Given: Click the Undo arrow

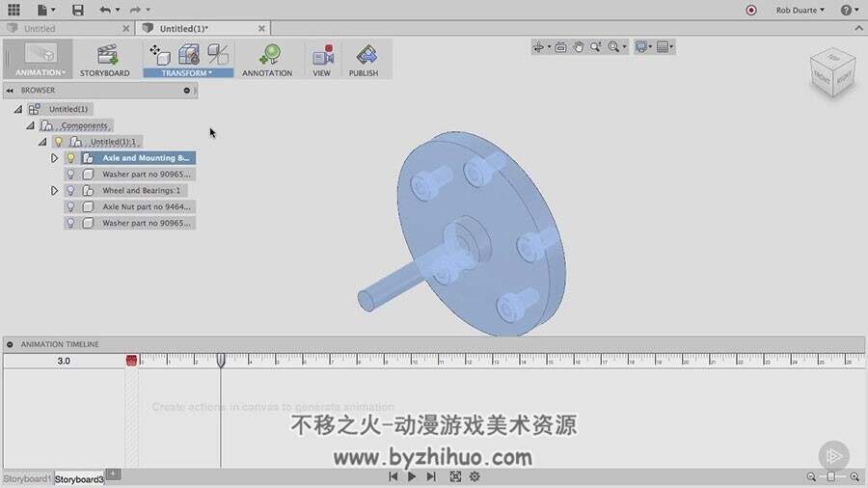Looking at the screenshot, I should (104, 10).
